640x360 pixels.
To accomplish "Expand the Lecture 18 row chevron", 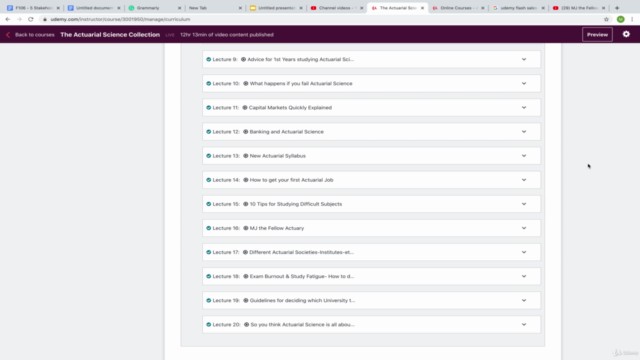I will tap(524, 276).
